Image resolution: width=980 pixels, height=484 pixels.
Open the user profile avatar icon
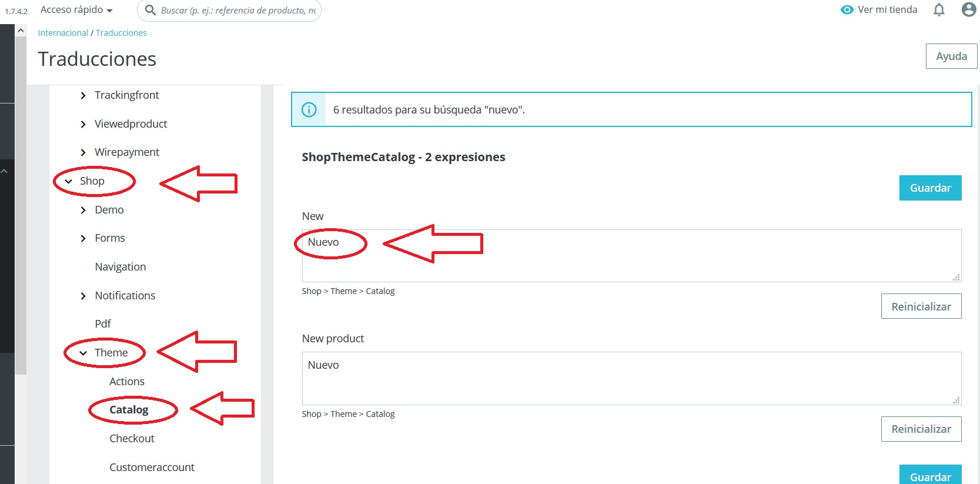pos(969,9)
